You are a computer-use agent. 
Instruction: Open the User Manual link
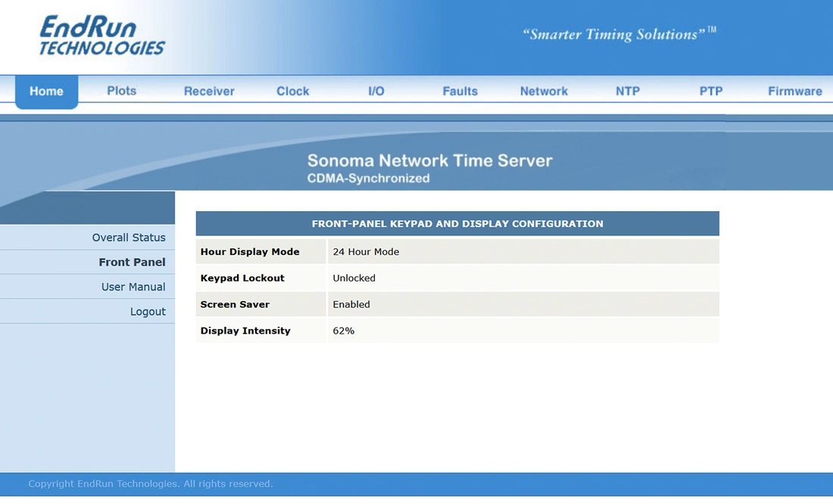[x=133, y=287]
